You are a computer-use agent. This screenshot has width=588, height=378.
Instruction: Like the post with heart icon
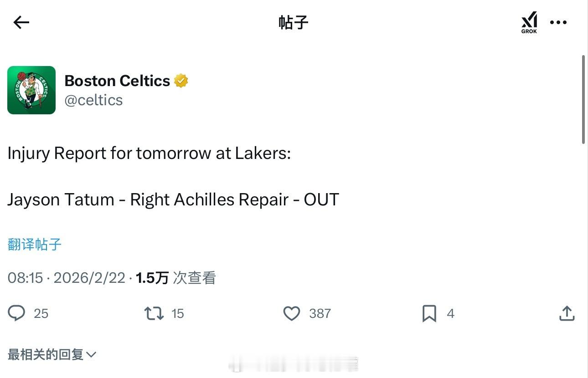click(x=292, y=313)
